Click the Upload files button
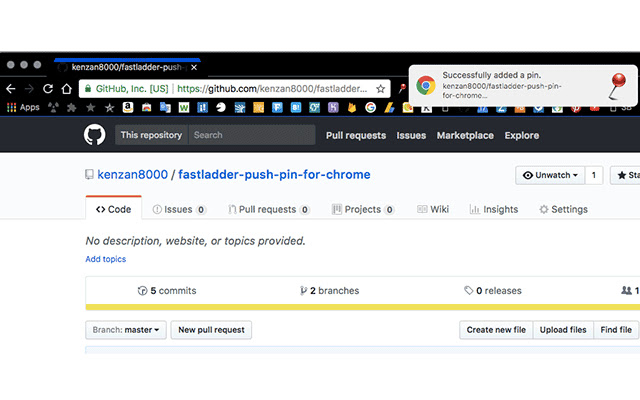This screenshot has width=640, height=400. [563, 330]
